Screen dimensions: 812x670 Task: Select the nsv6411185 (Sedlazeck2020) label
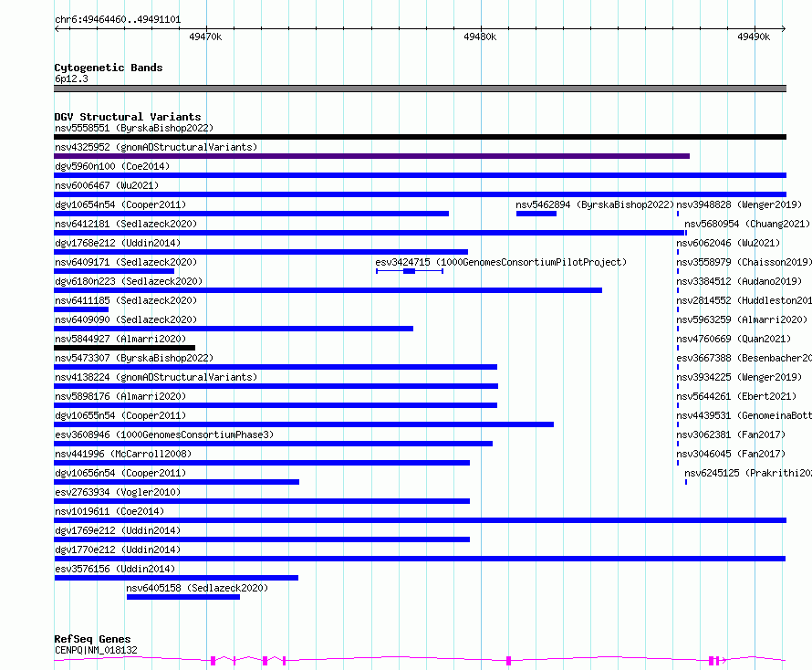(126, 300)
